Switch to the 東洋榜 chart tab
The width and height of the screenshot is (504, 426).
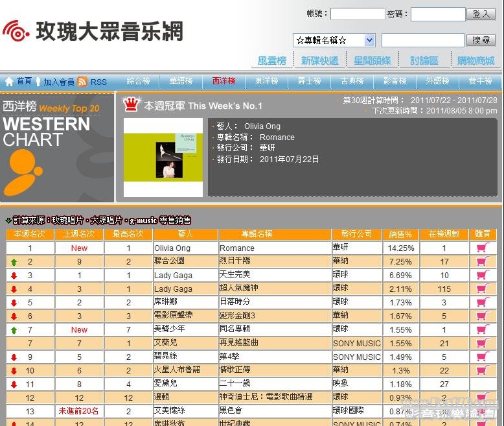coord(266,81)
